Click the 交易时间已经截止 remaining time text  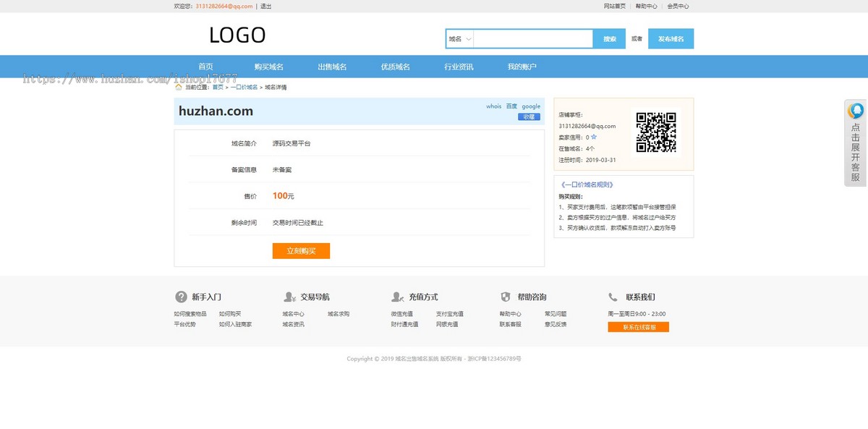coord(298,223)
